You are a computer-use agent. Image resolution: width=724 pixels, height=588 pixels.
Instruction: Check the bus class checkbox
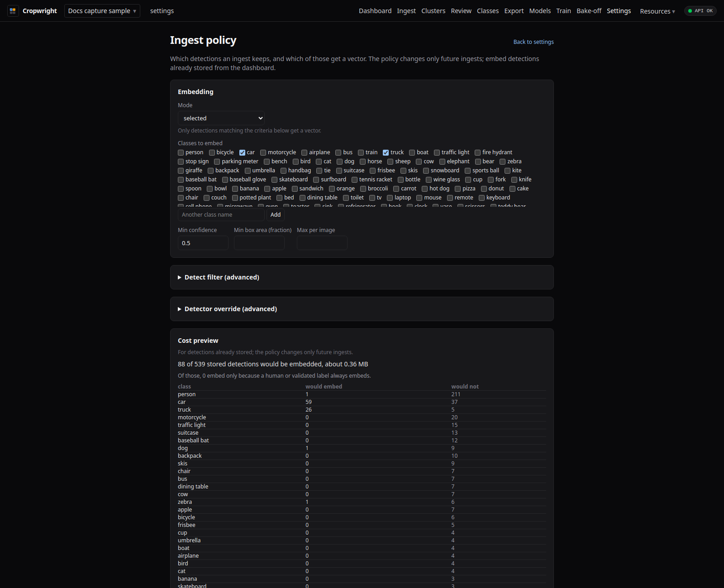coord(338,152)
